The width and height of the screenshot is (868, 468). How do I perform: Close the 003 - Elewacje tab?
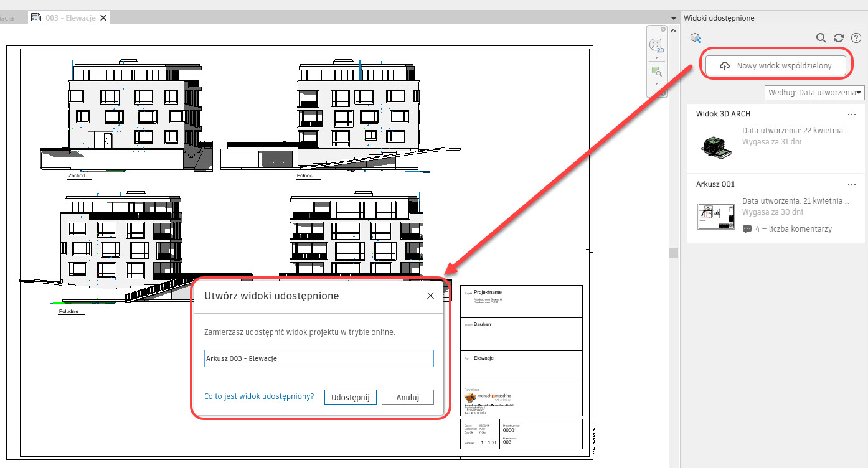(103, 18)
